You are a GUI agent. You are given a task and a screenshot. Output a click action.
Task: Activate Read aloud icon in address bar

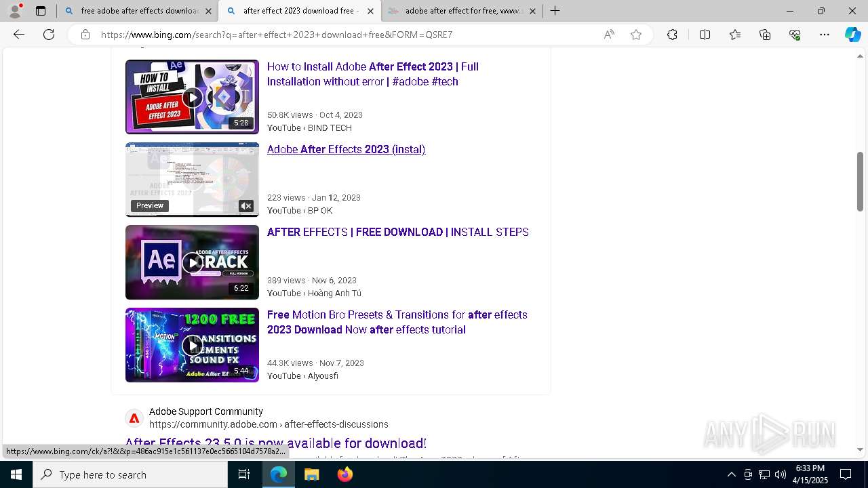tap(609, 35)
